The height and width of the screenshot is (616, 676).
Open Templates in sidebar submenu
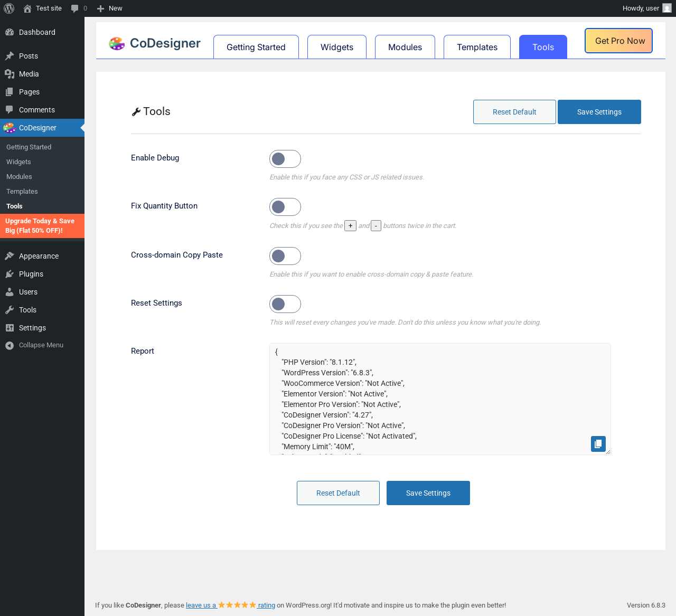[x=42, y=192]
